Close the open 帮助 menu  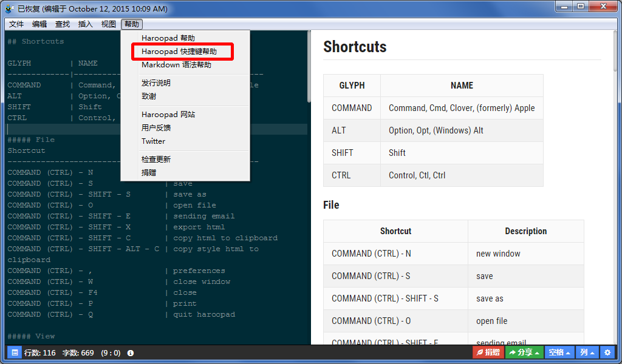point(132,24)
